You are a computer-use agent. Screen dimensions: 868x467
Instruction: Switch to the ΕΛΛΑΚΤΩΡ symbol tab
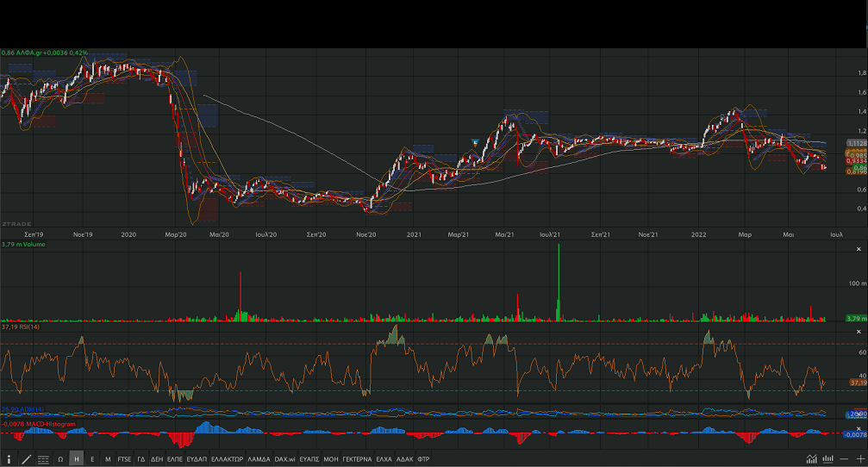pyautogui.click(x=227, y=459)
